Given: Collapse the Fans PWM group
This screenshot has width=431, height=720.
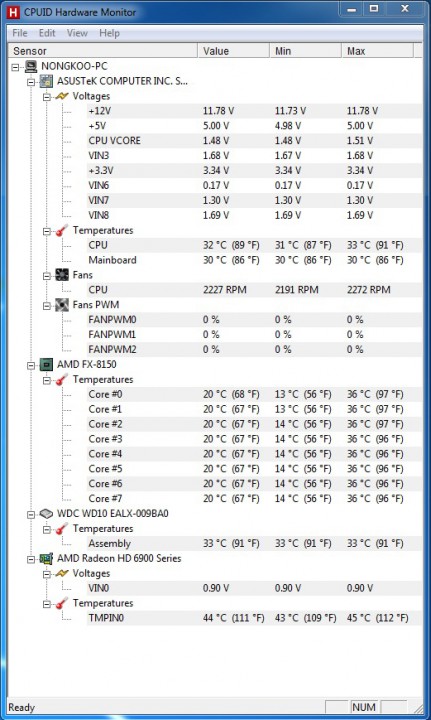Looking at the screenshot, I should (x=46, y=306).
